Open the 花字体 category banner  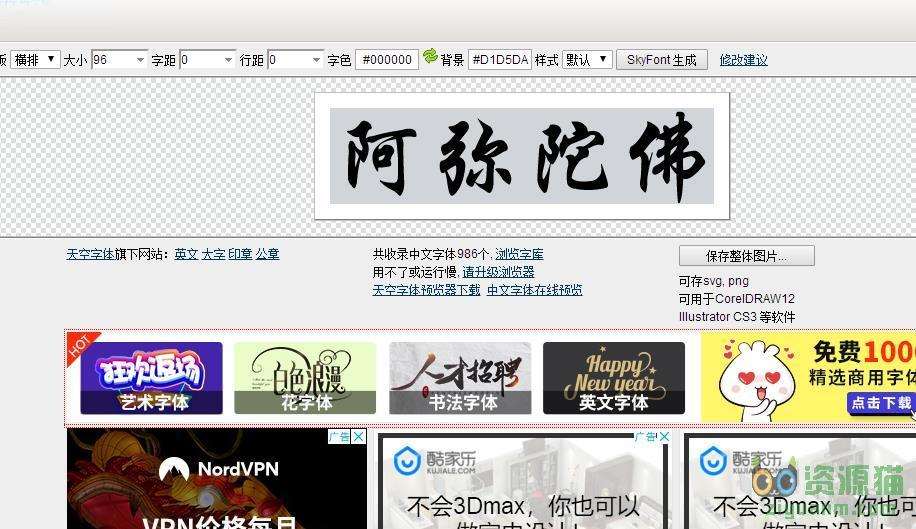[x=305, y=378]
